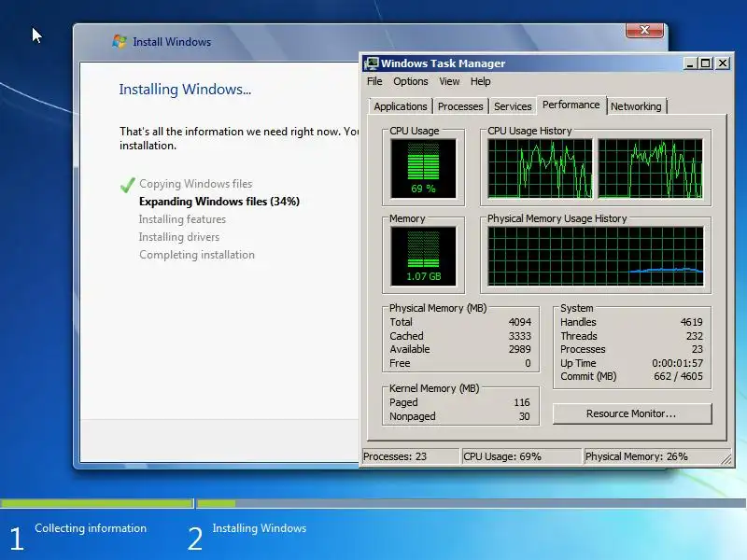Select the Performance tab
The image size is (747, 560).
571,105
